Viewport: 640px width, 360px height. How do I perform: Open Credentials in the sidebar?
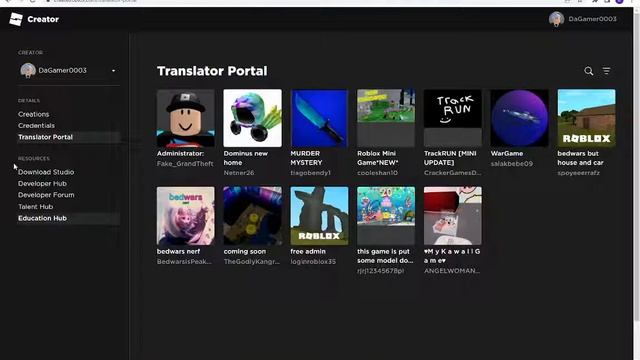coord(36,126)
